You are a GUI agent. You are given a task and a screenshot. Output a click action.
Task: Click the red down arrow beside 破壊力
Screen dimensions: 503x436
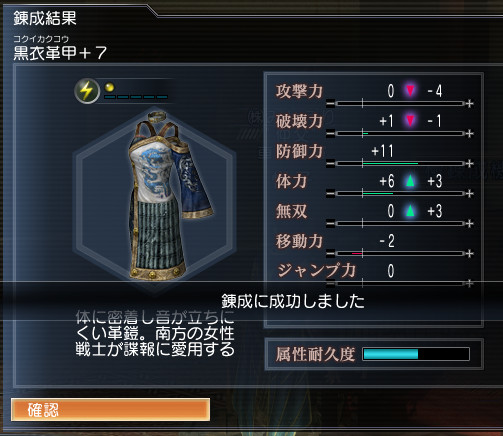(410, 121)
